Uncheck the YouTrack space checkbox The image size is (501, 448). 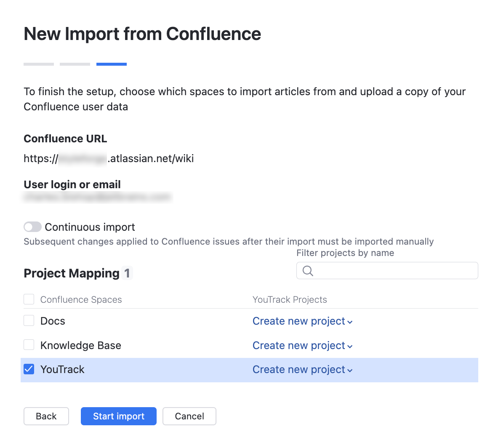tap(29, 369)
